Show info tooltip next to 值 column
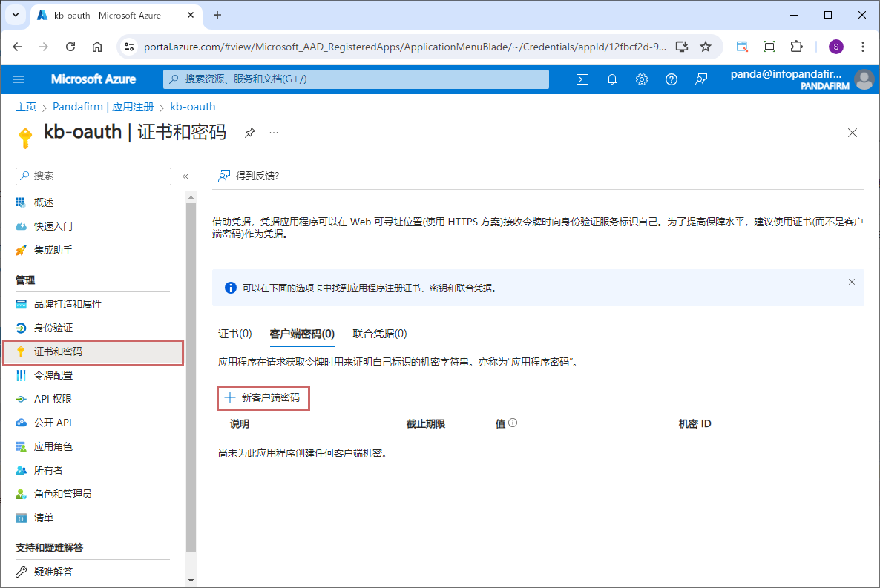The height and width of the screenshot is (588, 880). [x=512, y=423]
